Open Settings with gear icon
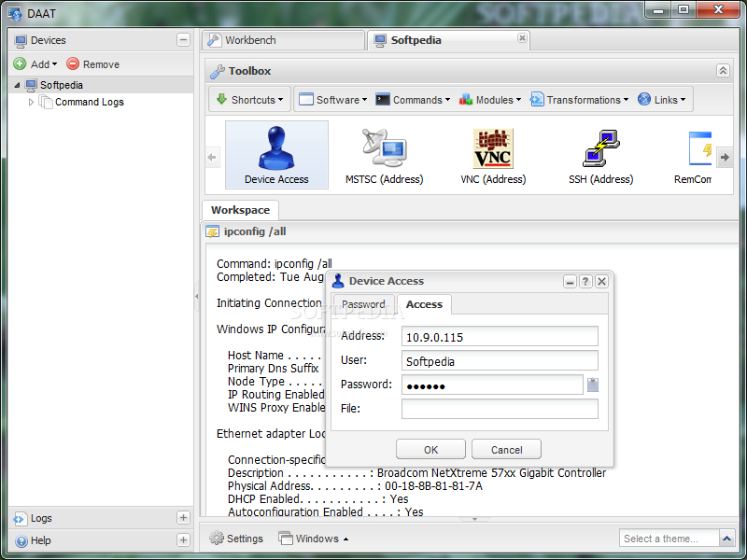 tap(217, 539)
